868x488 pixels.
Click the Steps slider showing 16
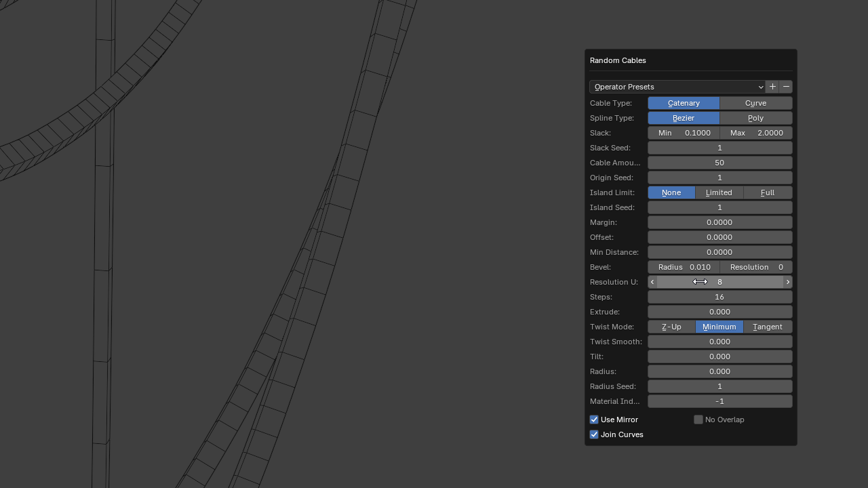tap(719, 297)
